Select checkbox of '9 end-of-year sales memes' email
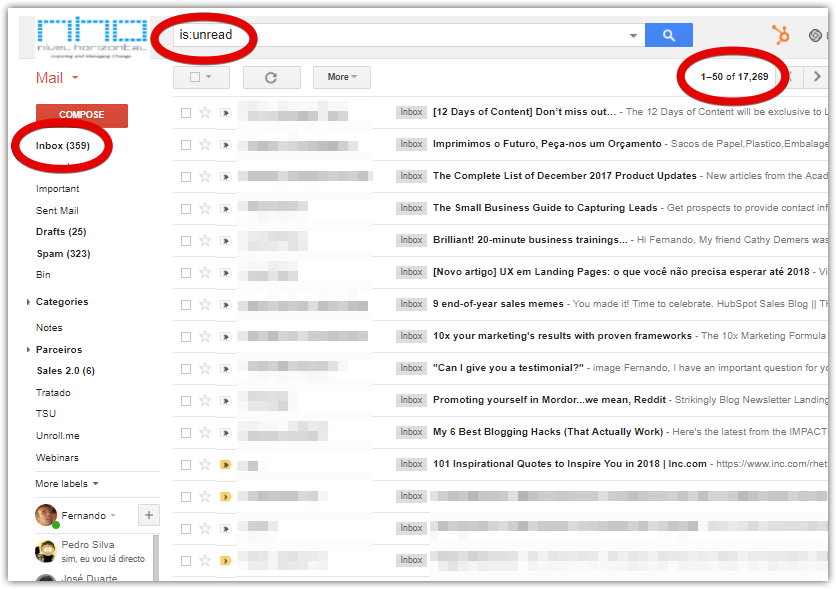Image resolution: width=836 pixels, height=589 pixels. pos(186,304)
